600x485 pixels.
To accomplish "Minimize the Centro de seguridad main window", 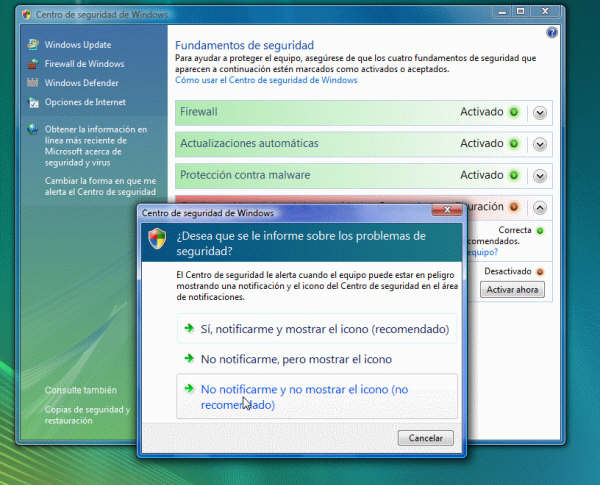I will 502,12.
